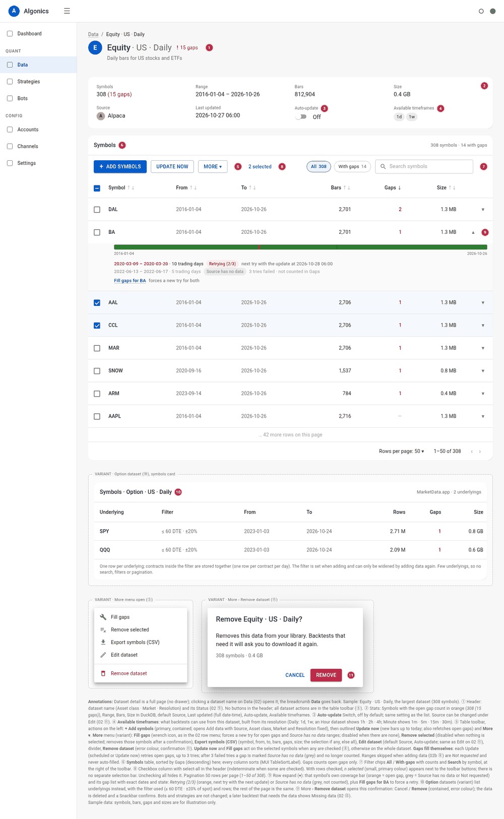Image resolution: width=504 pixels, height=819 pixels.
Task: Click the wrench icon next to Fill gaps
Action: tap(103, 617)
